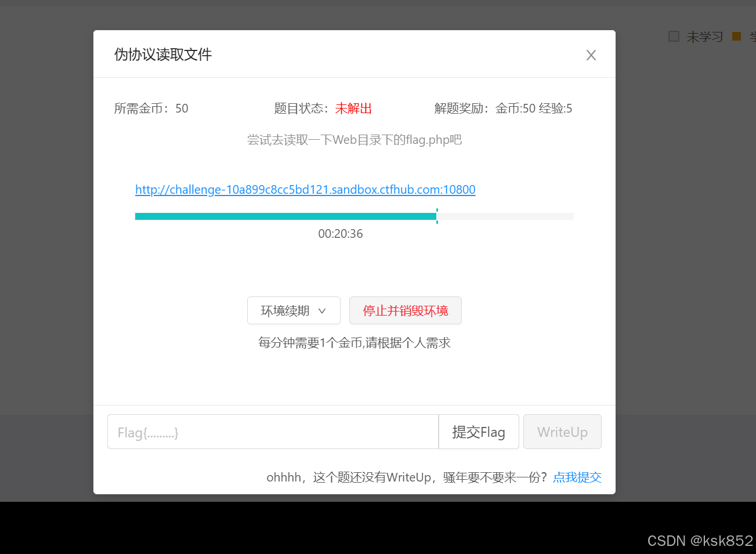Click the 点我提交 WriteUp submission link
756x554 pixels.
tap(577, 477)
